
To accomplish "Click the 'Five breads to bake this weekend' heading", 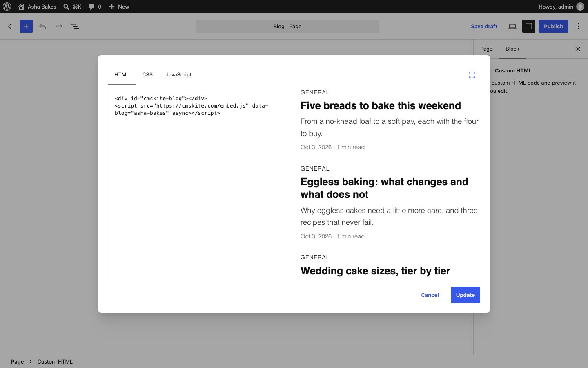I will click(381, 105).
